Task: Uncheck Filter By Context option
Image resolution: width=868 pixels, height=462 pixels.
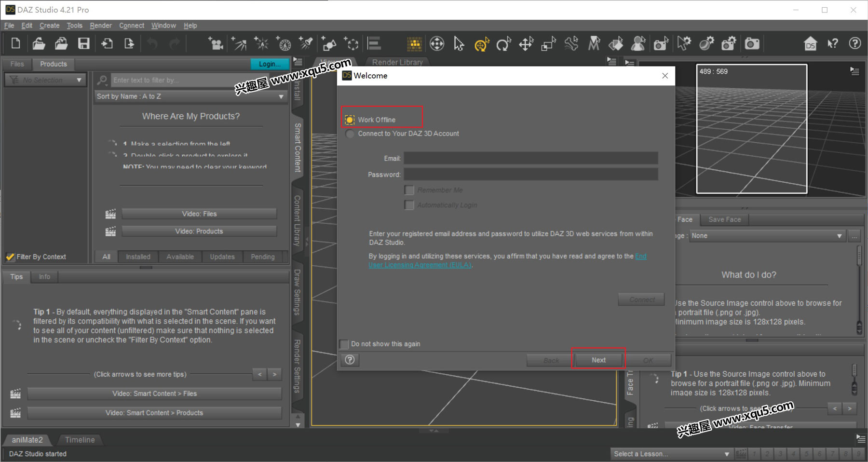Action: click(x=10, y=257)
